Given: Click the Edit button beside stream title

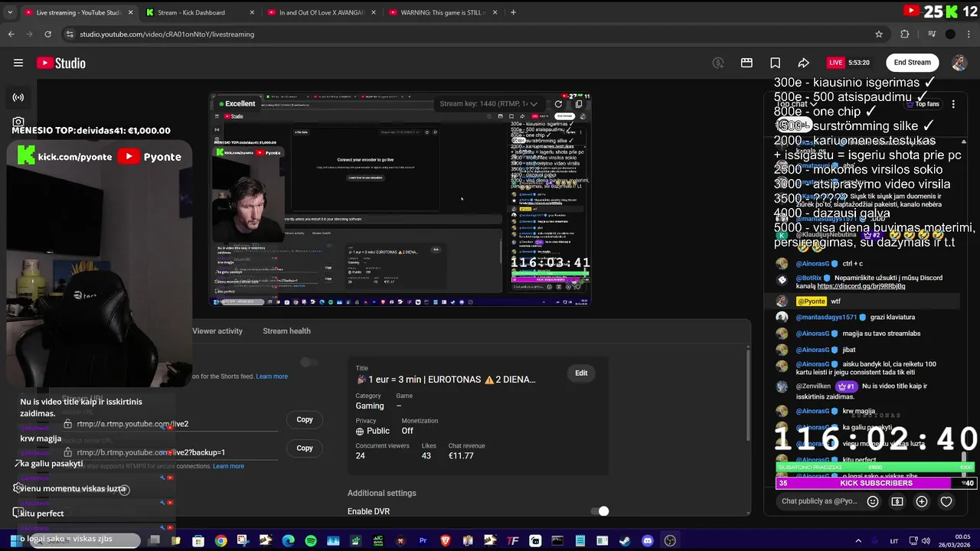Looking at the screenshot, I should coord(581,373).
